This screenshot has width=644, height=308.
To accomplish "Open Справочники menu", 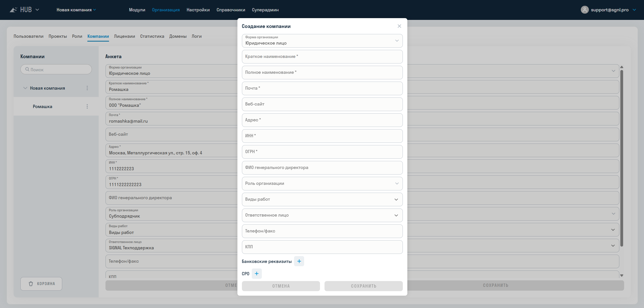I will tap(231, 10).
